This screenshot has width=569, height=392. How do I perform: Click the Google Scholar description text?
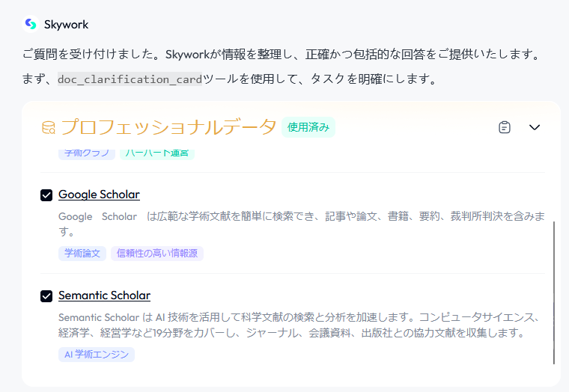coord(302,224)
